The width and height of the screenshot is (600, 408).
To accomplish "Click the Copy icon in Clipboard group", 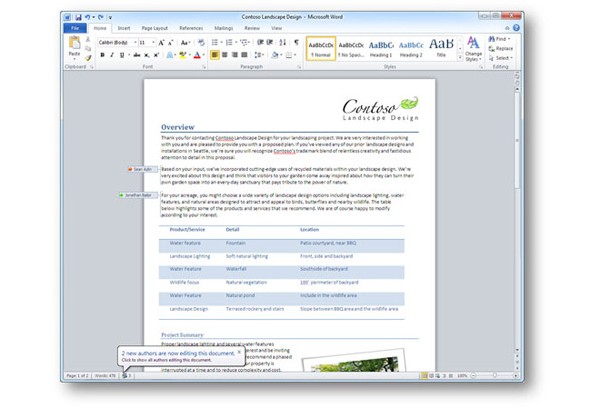I will [x=88, y=49].
